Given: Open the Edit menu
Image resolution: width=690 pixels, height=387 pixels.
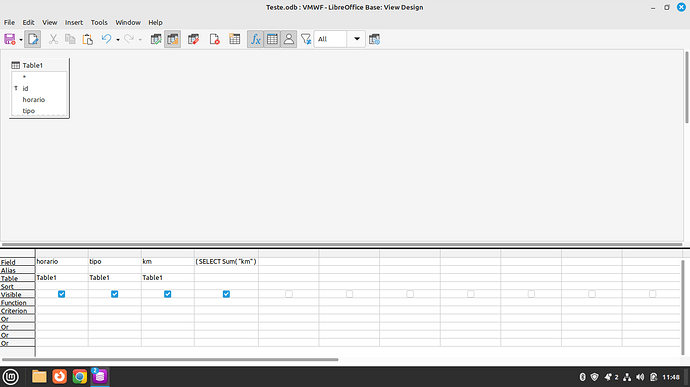Looking at the screenshot, I should pos(28,22).
